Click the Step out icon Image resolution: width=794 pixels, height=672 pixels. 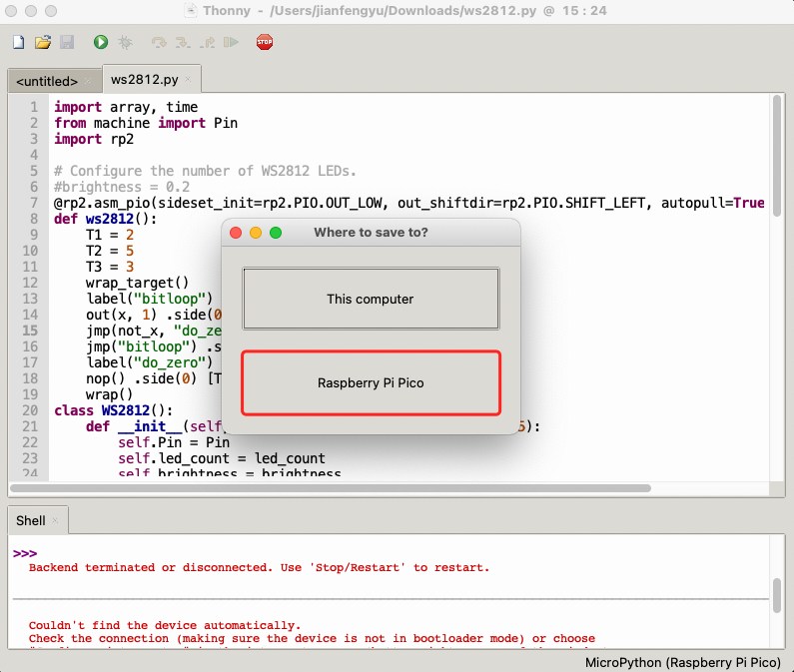click(207, 42)
